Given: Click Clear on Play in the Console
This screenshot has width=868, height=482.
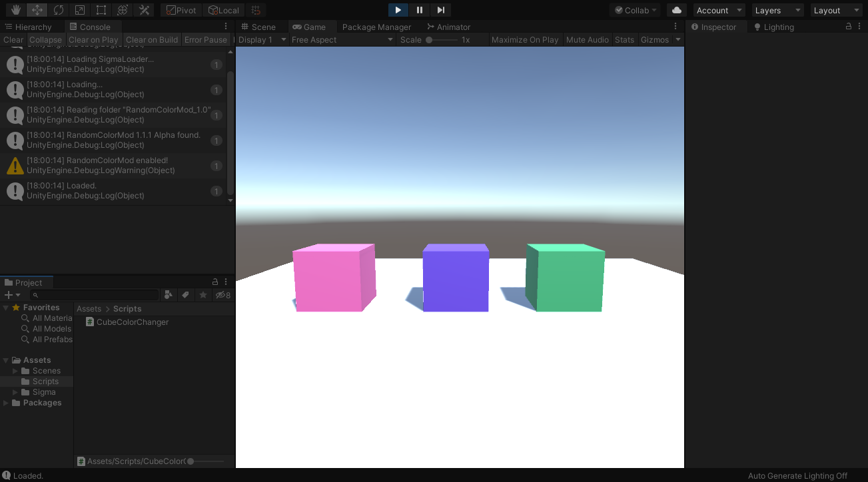Looking at the screenshot, I should pos(93,39).
